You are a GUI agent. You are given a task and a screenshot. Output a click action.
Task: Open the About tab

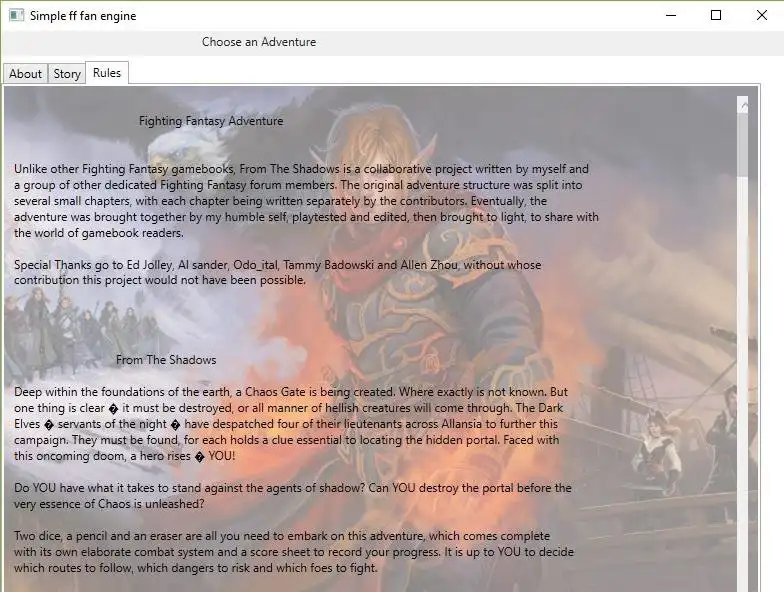(26, 74)
